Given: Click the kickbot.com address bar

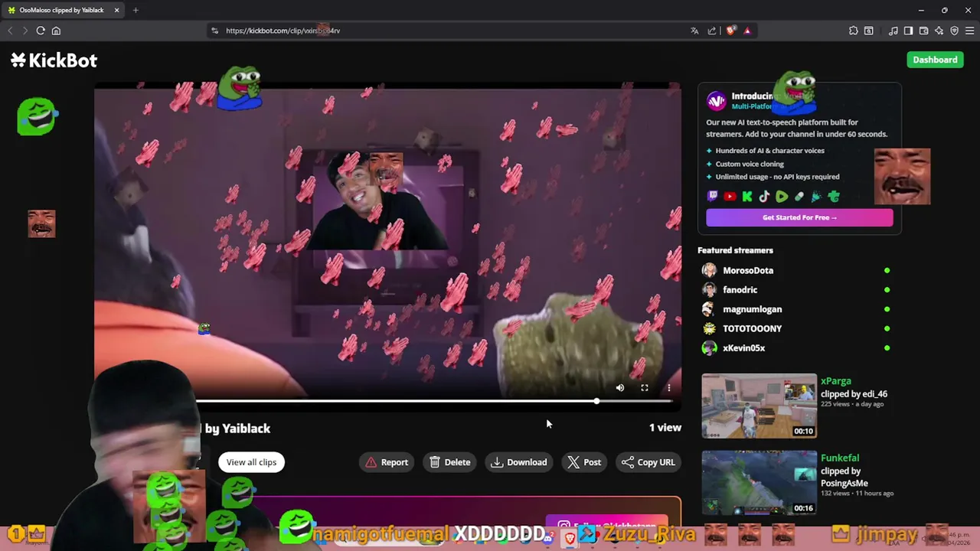Looking at the screenshot, I should pyautogui.click(x=452, y=31).
